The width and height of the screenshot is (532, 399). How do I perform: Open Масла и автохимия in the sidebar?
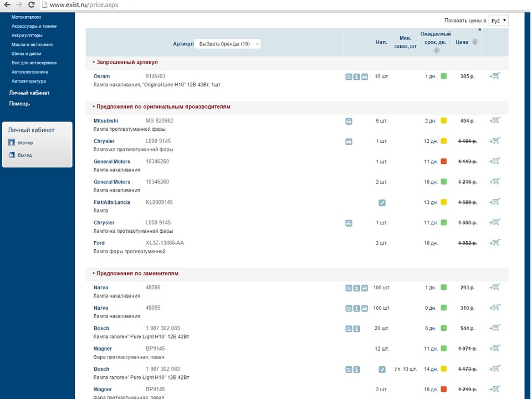(x=32, y=44)
